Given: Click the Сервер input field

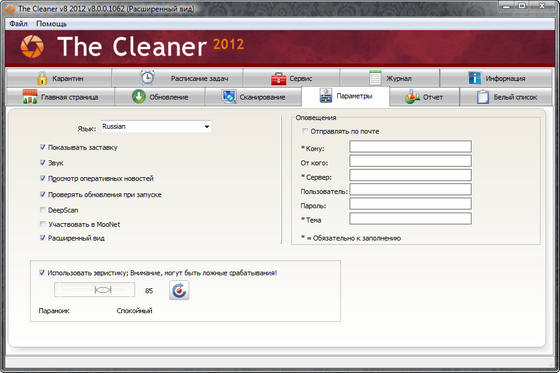Looking at the screenshot, I should click(410, 175).
